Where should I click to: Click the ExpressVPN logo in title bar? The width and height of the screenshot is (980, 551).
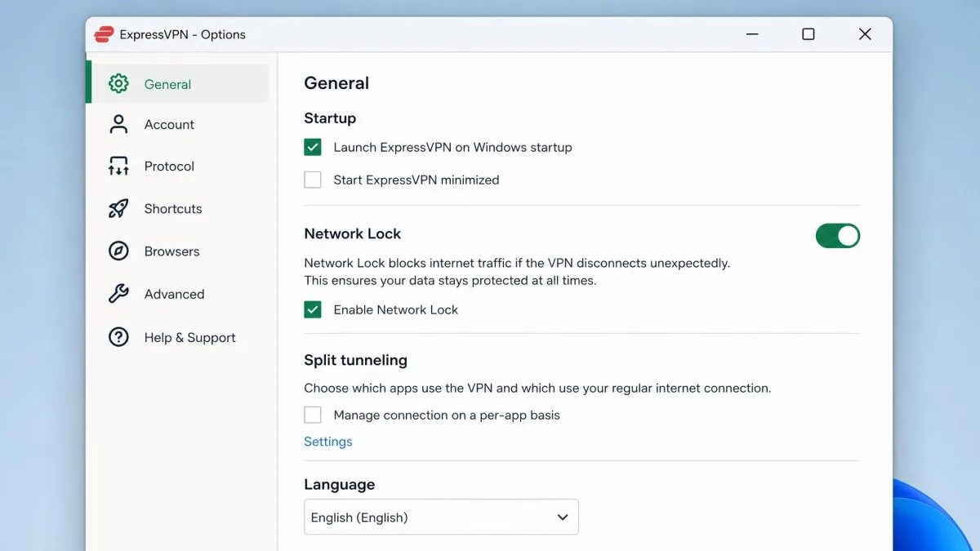[104, 34]
